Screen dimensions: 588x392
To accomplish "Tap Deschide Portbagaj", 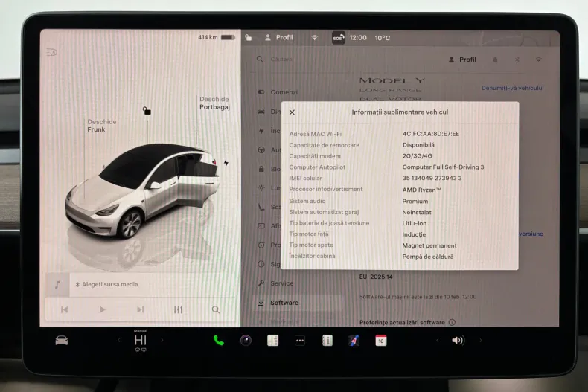I will point(214,103).
